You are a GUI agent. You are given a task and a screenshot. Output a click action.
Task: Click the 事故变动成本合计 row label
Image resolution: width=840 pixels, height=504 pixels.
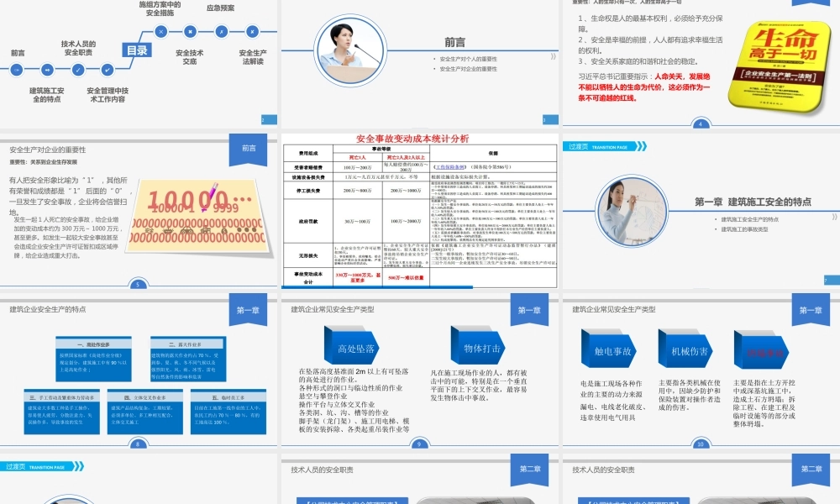pyautogui.click(x=308, y=277)
